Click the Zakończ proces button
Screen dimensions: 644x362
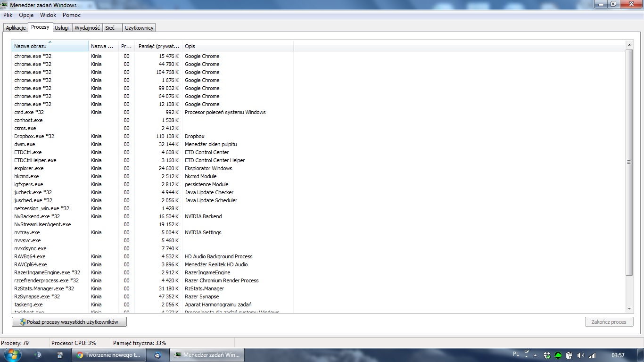coord(609,322)
